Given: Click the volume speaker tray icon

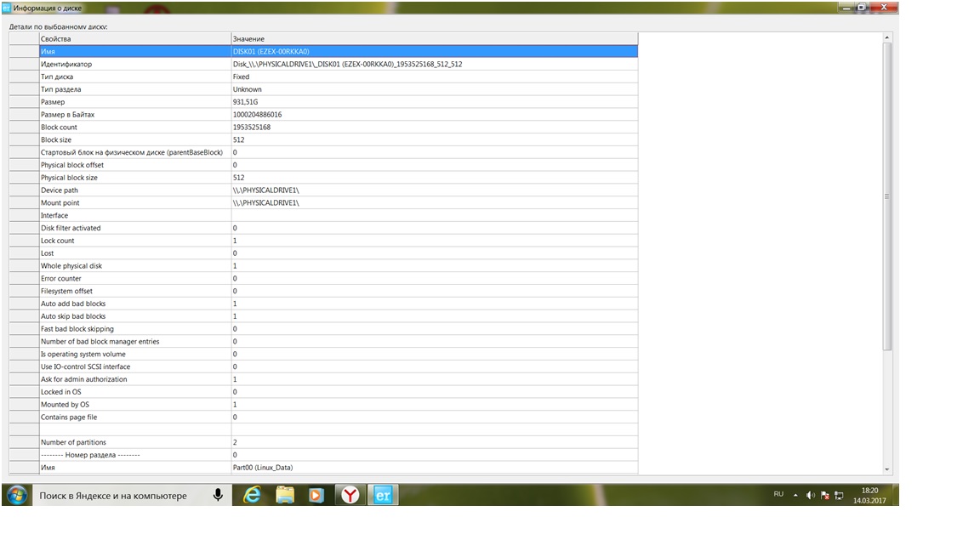Looking at the screenshot, I should [x=810, y=496].
